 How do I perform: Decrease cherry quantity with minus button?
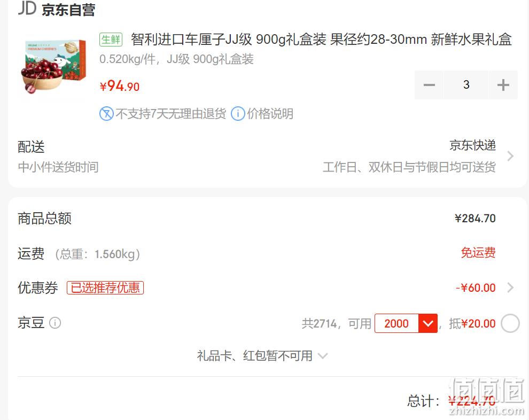coord(429,85)
